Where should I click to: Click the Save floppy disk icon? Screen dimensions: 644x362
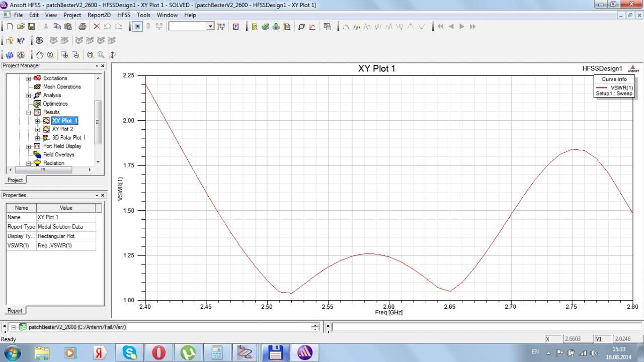pyautogui.click(x=31, y=27)
